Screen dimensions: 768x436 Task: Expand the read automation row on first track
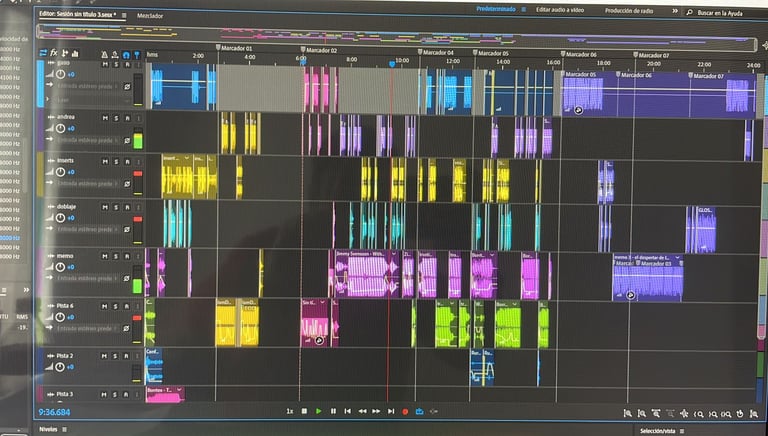pyautogui.click(x=48, y=99)
